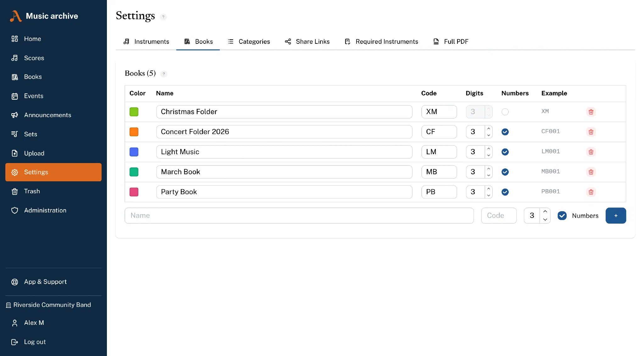The width and height of the screenshot is (644, 356).
Task: Remove March Book with trash icon
Action: [x=591, y=172]
